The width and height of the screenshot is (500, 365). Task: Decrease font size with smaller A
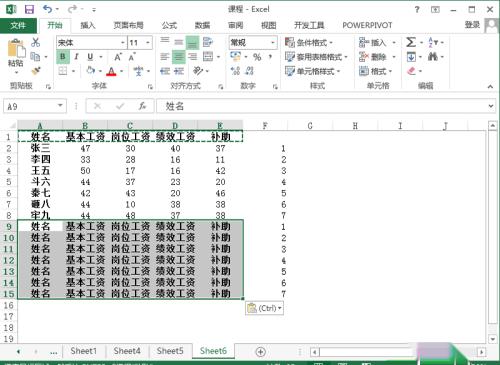132,57
